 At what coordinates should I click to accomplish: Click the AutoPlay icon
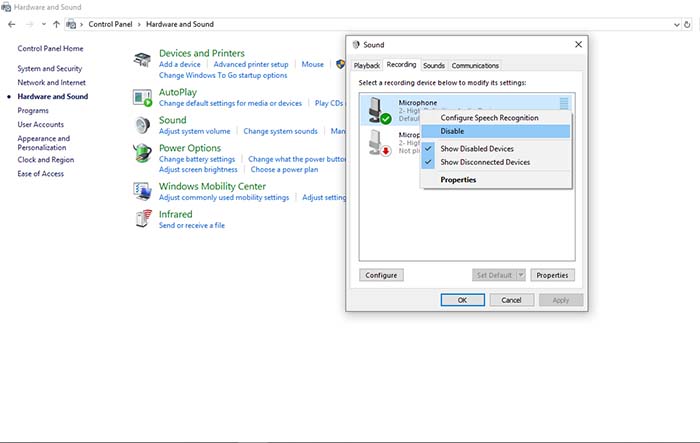pos(143,96)
